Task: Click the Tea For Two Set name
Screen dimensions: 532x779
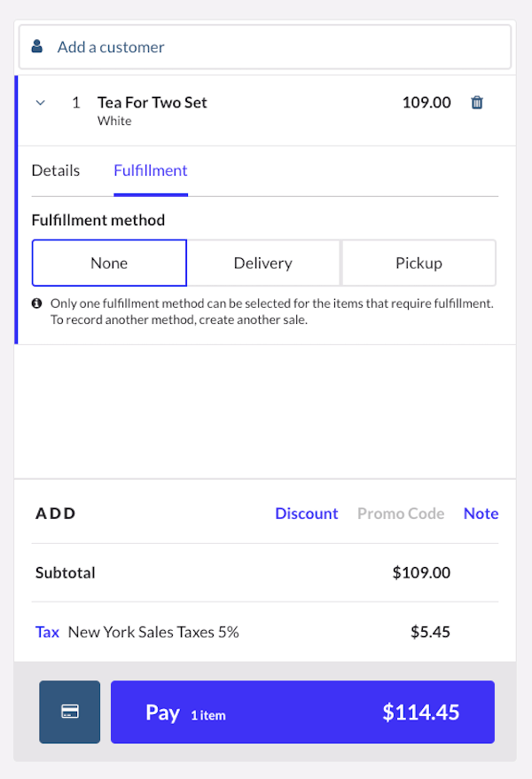Action: pos(153,102)
